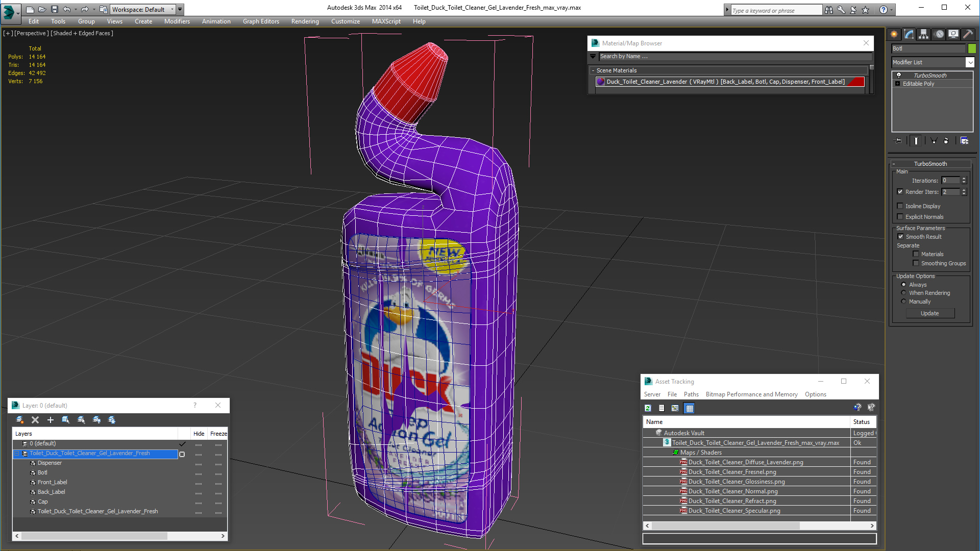980x551 pixels.
Task: Open the Undo history dropdown arrow
Action: pos(76,9)
